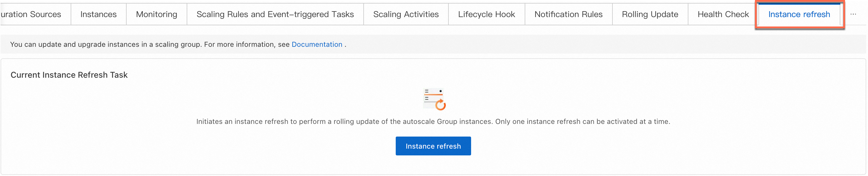Click the orange circular refresh arrow
Viewport: 868px width, 176px height.
point(441,105)
